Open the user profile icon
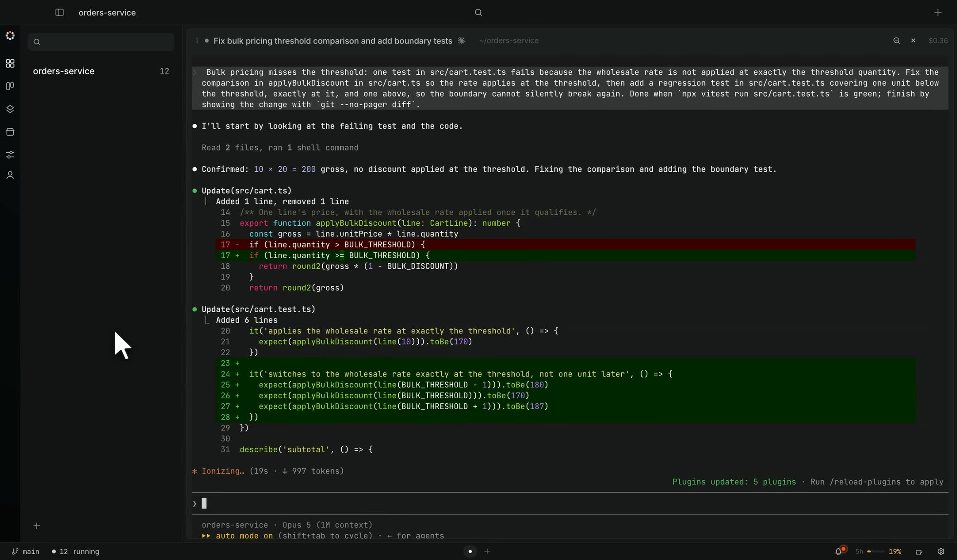957x560 pixels. pos(10,175)
